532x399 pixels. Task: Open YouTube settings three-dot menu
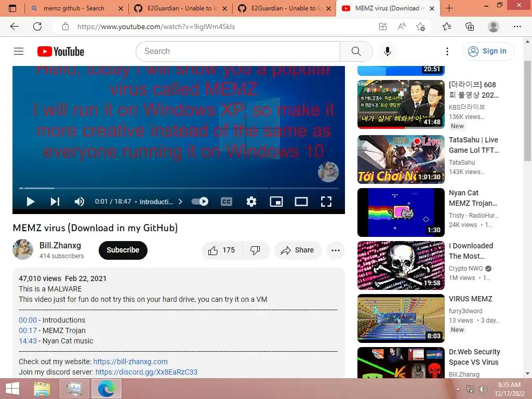coord(447,51)
